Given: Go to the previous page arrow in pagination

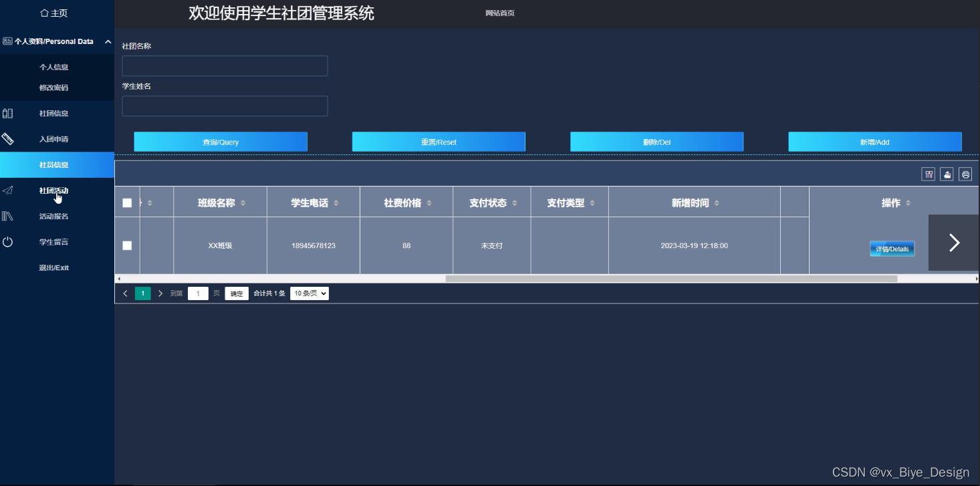Looking at the screenshot, I should click(125, 293).
